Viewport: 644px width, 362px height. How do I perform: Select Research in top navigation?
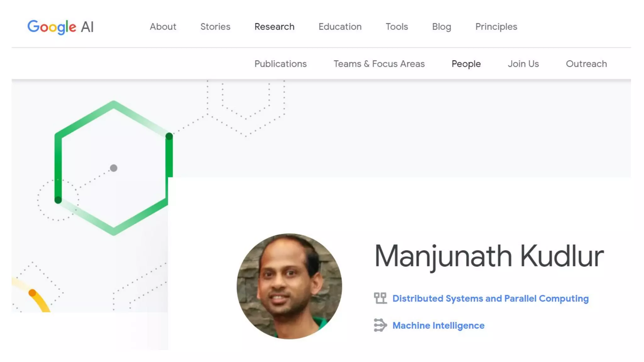pos(275,27)
